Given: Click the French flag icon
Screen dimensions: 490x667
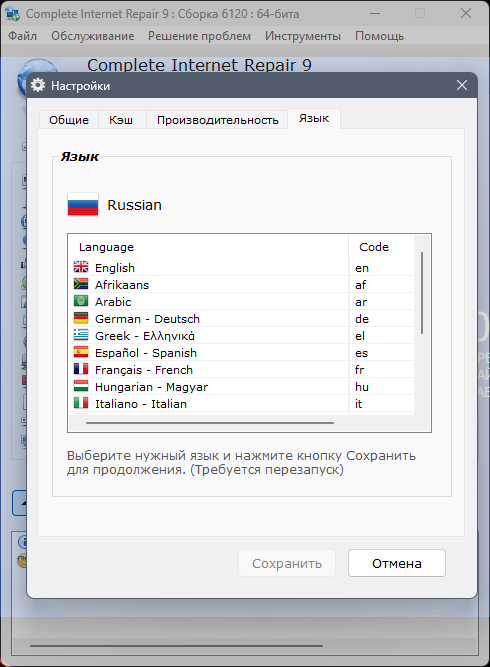Looking at the screenshot, I should pyautogui.click(x=81, y=369).
